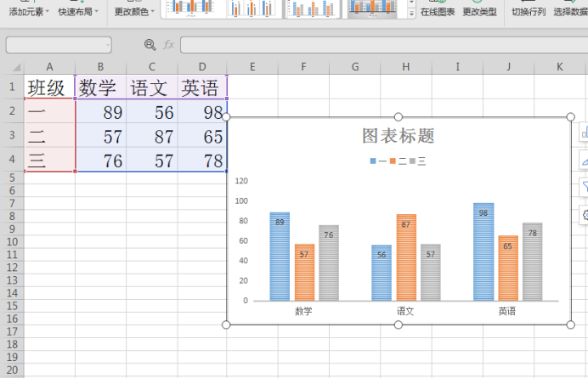The height and width of the screenshot is (378, 588).
Task: Click the 语文 category axis label
Action: (x=405, y=311)
